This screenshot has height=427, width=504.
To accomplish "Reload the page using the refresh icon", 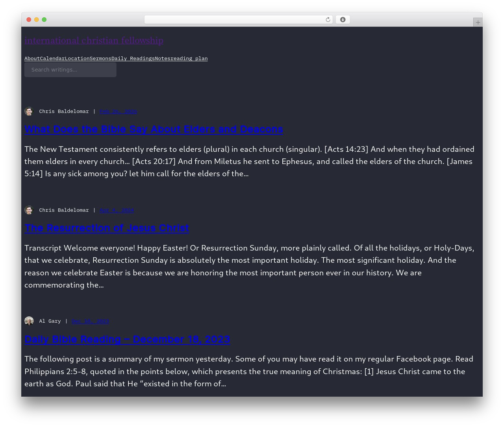I will tap(328, 20).
